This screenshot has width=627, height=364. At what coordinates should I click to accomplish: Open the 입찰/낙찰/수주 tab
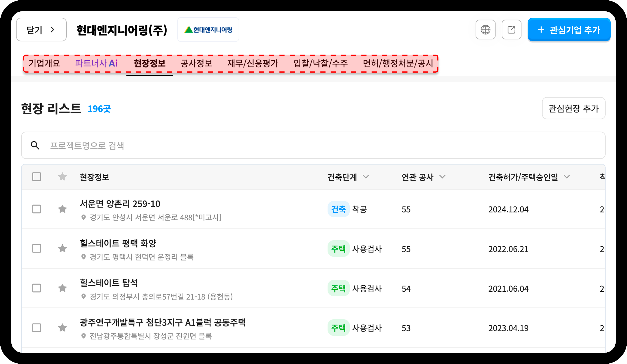320,63
